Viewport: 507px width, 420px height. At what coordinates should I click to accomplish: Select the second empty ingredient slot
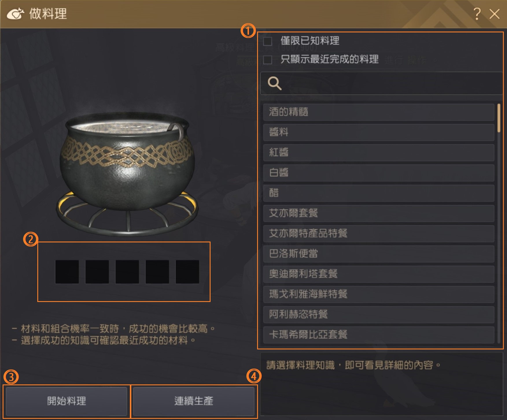(x=97, y=272)
